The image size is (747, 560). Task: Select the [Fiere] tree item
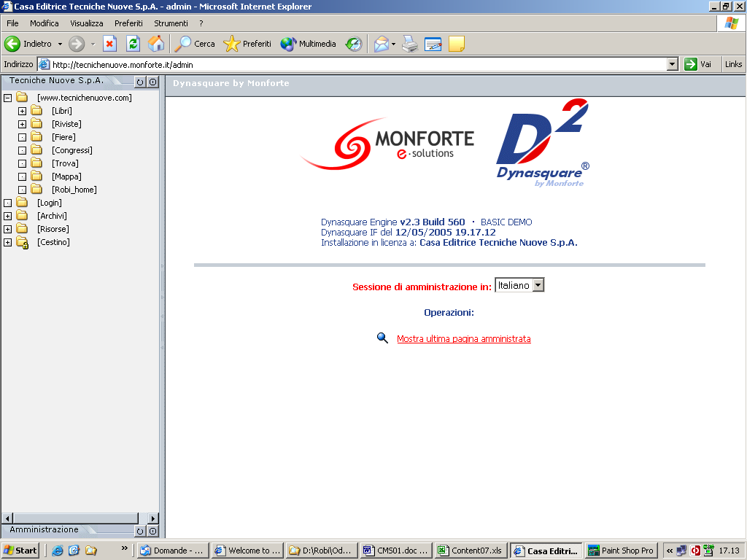pyautogui.click(x=63, y=137)
